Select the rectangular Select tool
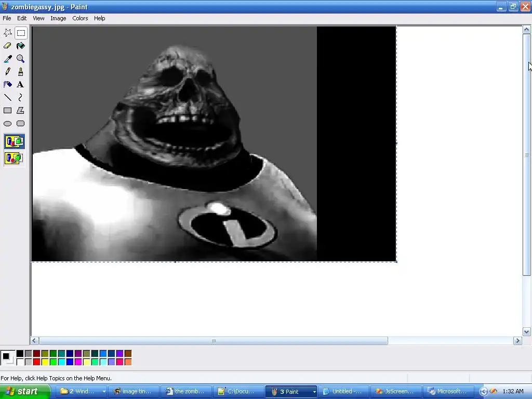532x399 pixels. point(21,33)
